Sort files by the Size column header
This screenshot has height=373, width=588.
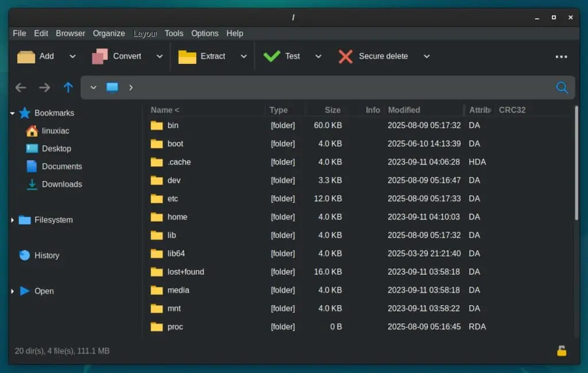[x=332, y=110]
